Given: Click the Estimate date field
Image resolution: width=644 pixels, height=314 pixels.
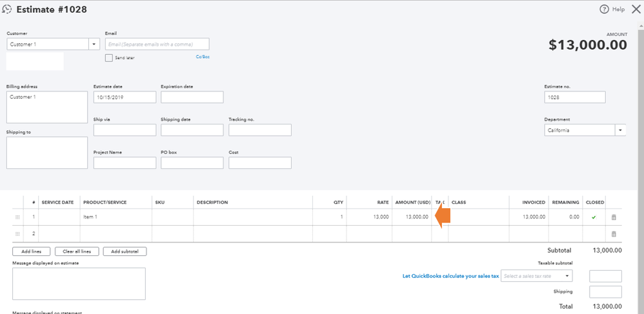Looking at the screenshot, I should coord(125,97).
